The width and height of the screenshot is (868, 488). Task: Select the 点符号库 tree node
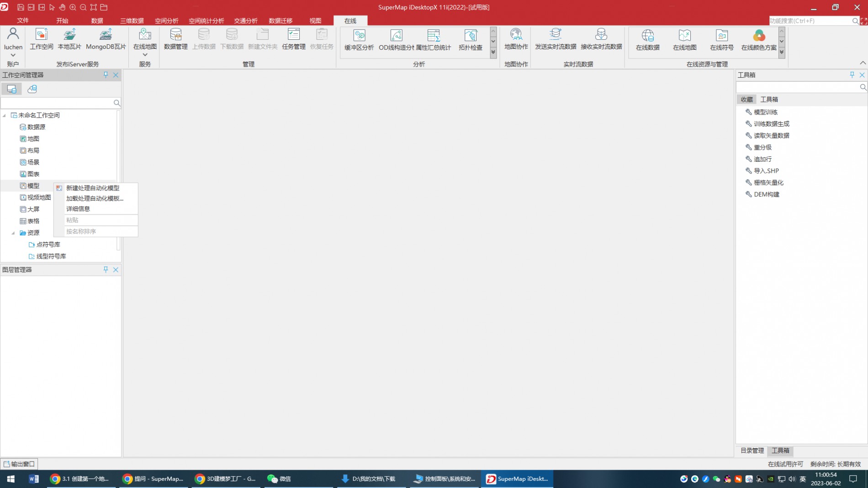tap(48, 244)
